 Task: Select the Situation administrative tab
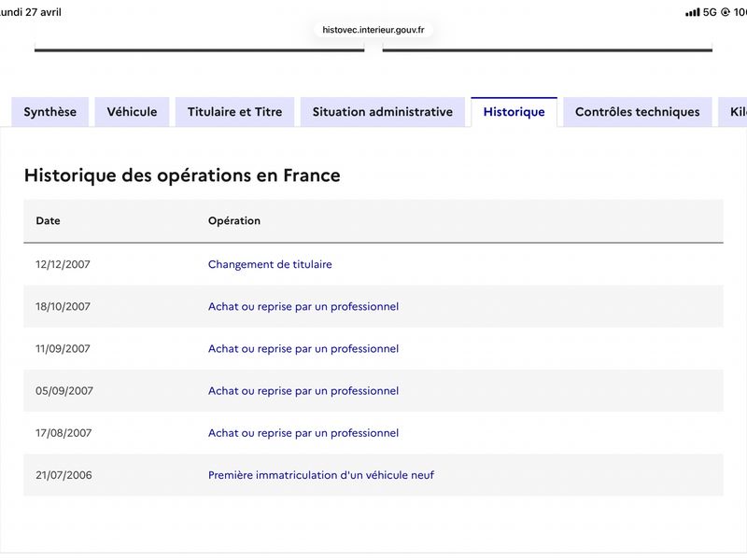[x=383, y=112]
